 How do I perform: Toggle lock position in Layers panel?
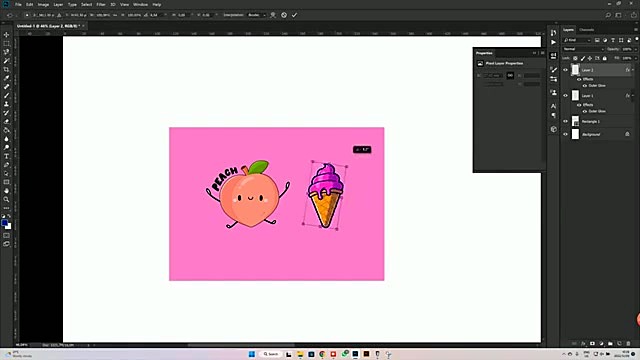coord(590,58)
